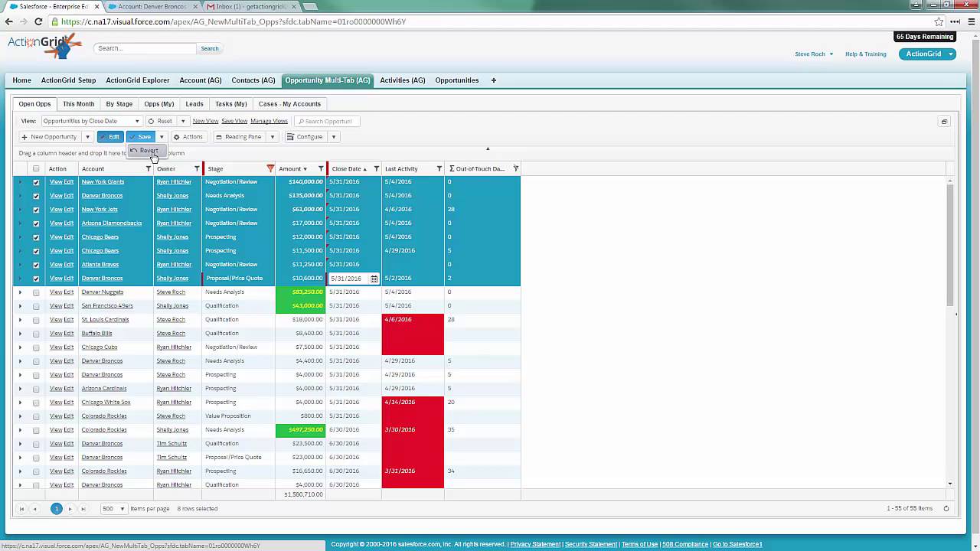Open the Configure dropdown arrow
980x551 pixels.
pos(333,137)
